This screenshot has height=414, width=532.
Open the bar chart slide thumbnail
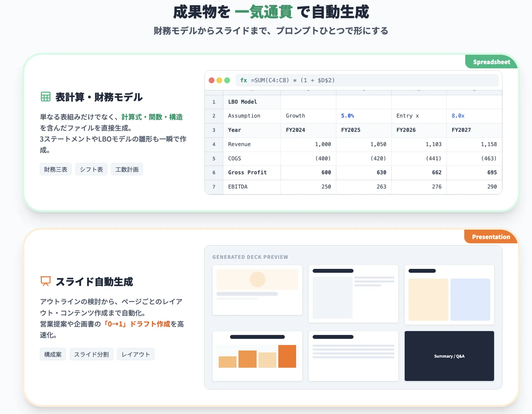(257, 356)
